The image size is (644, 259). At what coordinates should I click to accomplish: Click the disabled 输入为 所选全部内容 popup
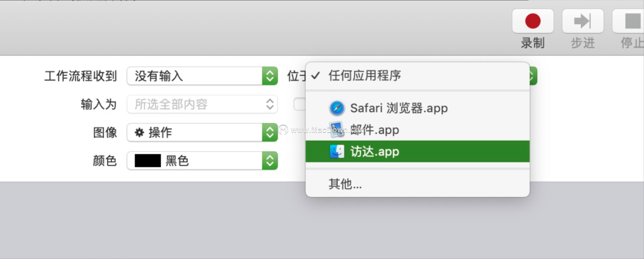click(202, 104)
